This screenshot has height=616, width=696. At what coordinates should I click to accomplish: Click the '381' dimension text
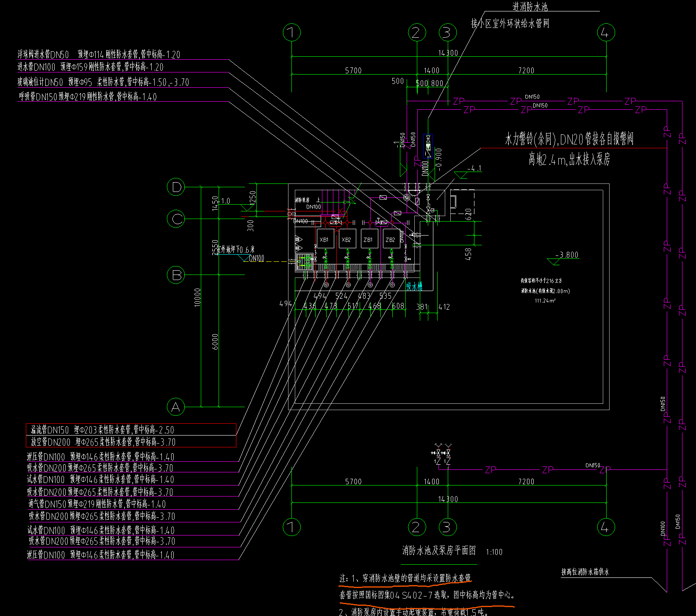point(422,307)
